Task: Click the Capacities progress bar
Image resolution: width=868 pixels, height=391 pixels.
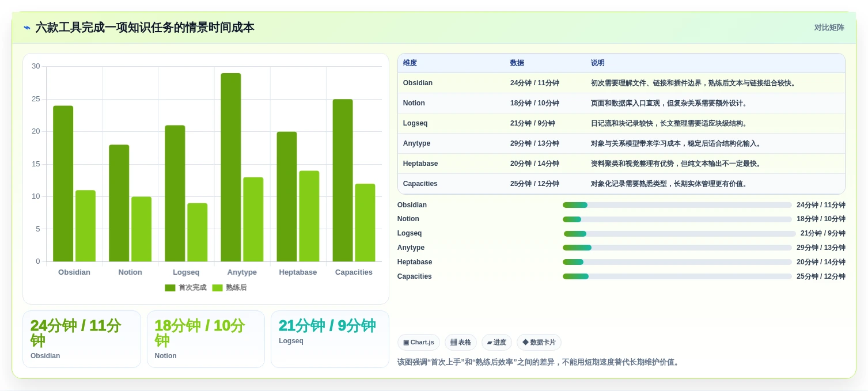Action: tap(677, 276)
